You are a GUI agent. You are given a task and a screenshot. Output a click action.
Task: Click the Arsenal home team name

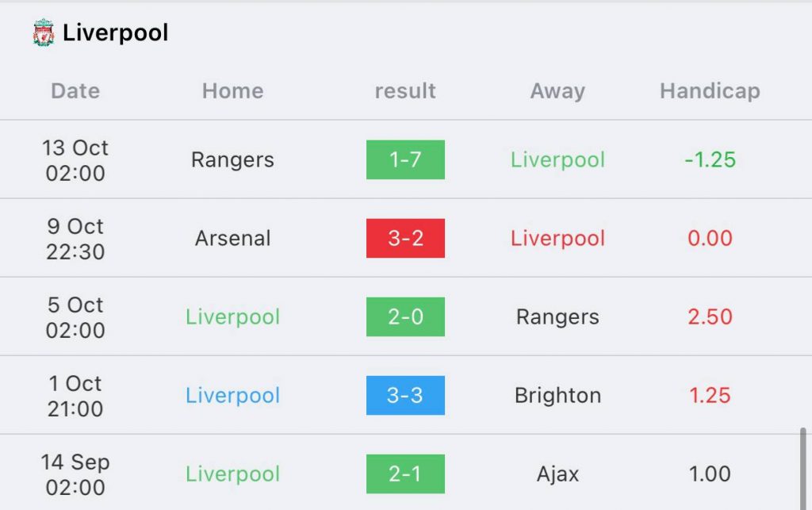coord(232,238)
